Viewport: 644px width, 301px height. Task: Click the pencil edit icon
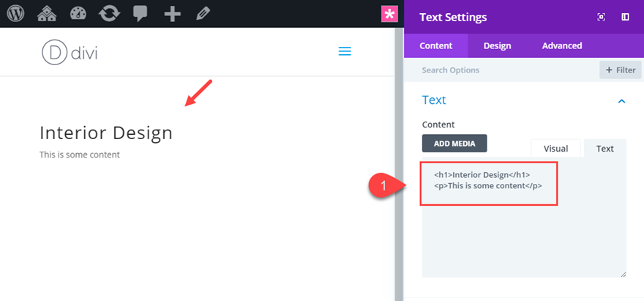pos(203,14)
